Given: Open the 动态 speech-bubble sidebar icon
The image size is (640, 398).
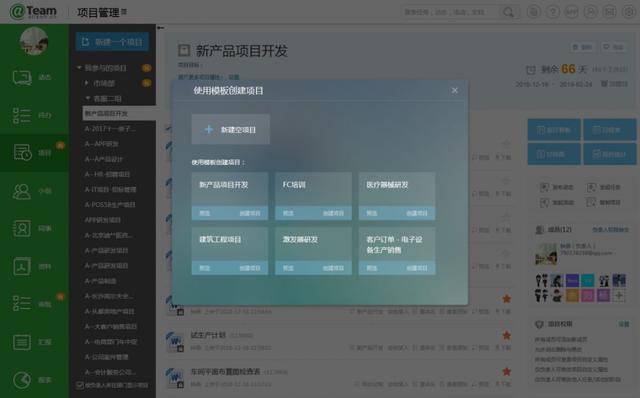Looking at the screenshot, I should (x=22, y=77).
